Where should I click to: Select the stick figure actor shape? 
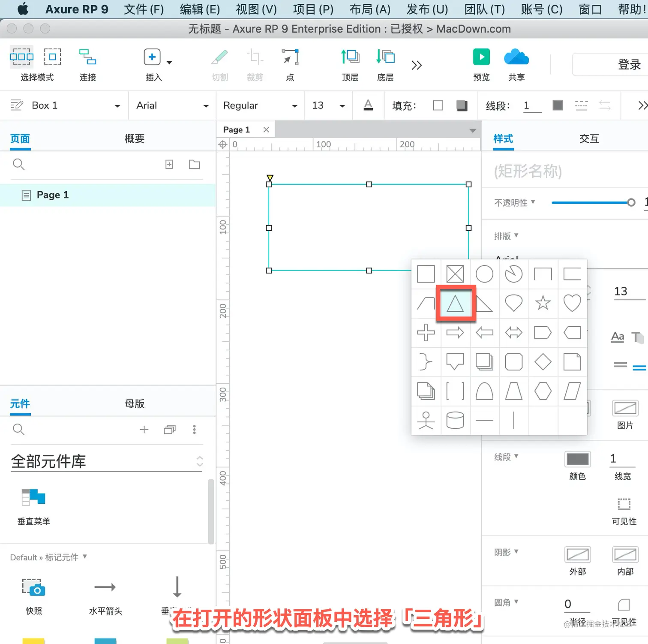click(426, 420)
